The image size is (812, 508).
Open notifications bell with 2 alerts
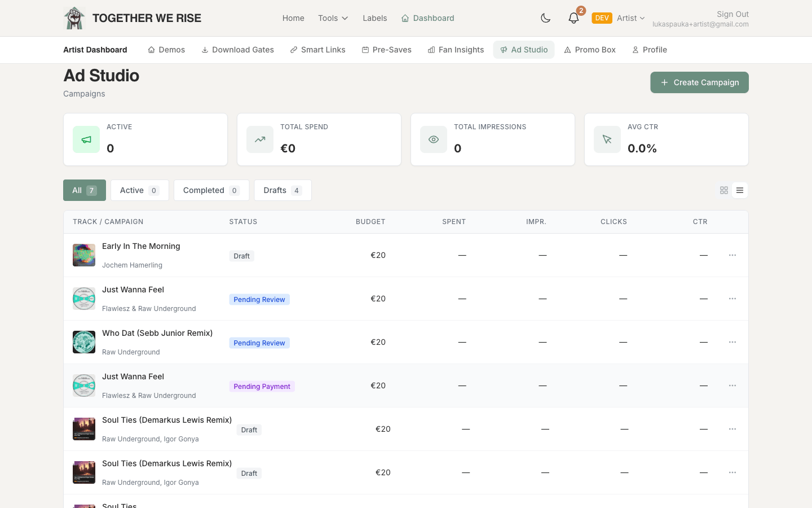coord(573,18)
